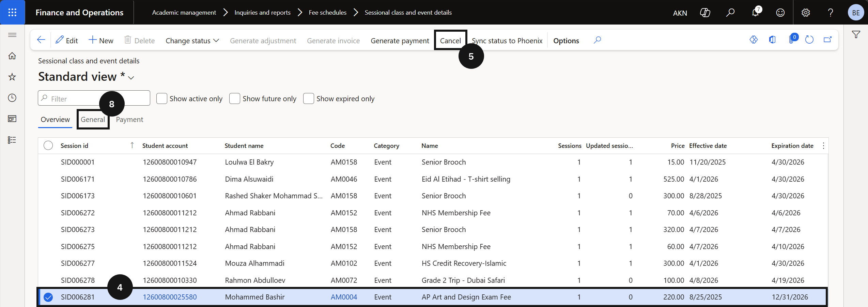Open Workspaces icon in the sidebar

tap(12, 119)
